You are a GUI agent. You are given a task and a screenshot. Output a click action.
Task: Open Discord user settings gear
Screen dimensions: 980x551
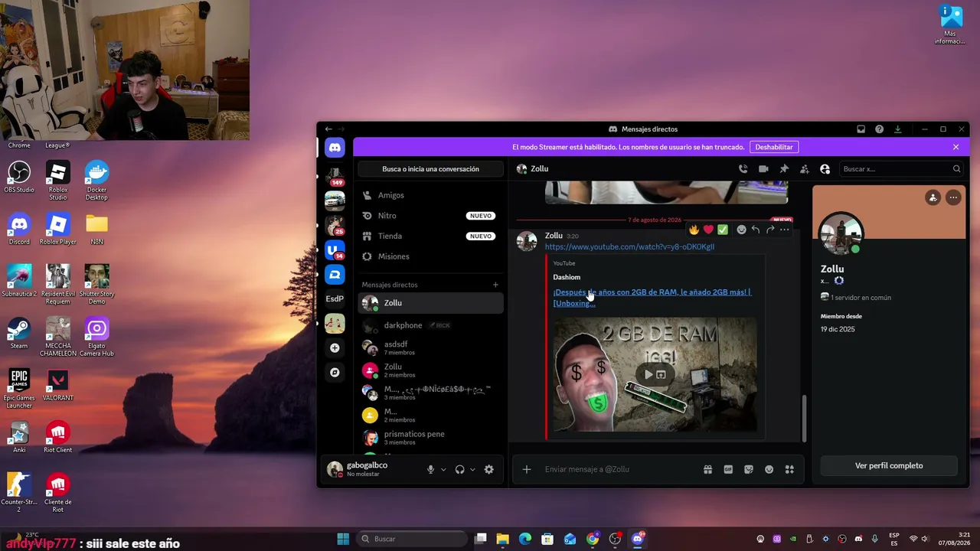(489, 470)
